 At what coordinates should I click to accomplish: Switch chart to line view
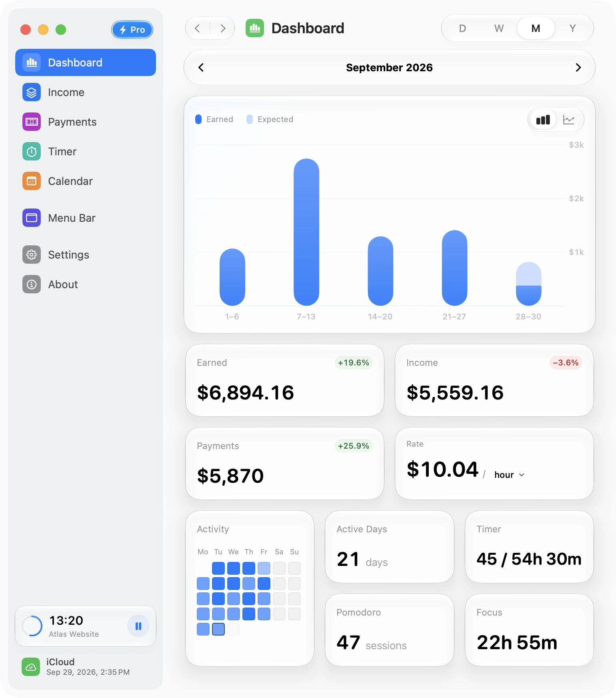point(569,120)
